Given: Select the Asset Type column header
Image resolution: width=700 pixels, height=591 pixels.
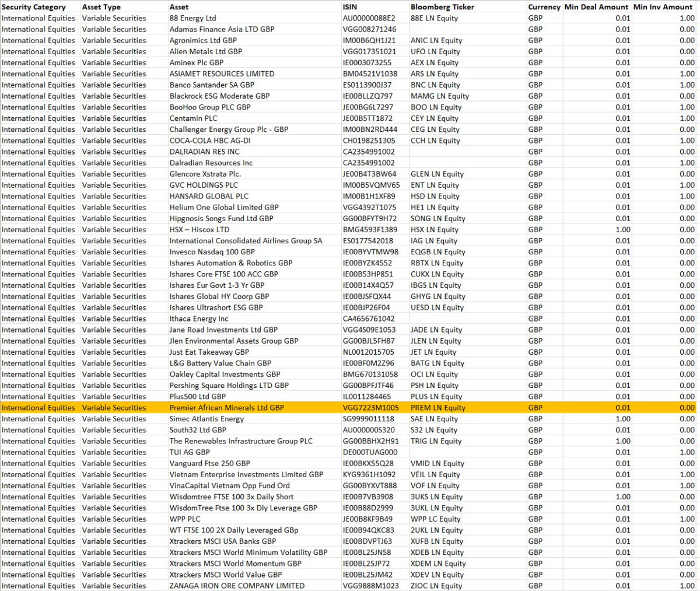Looking at the screenshot, I should (101, 7).
